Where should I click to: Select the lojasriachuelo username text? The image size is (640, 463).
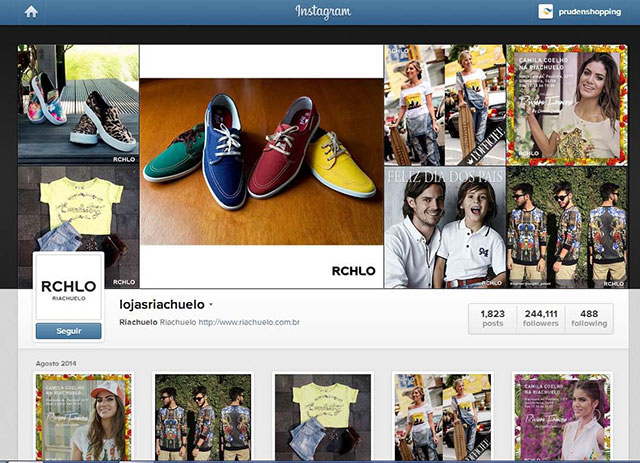pos(162,305)
